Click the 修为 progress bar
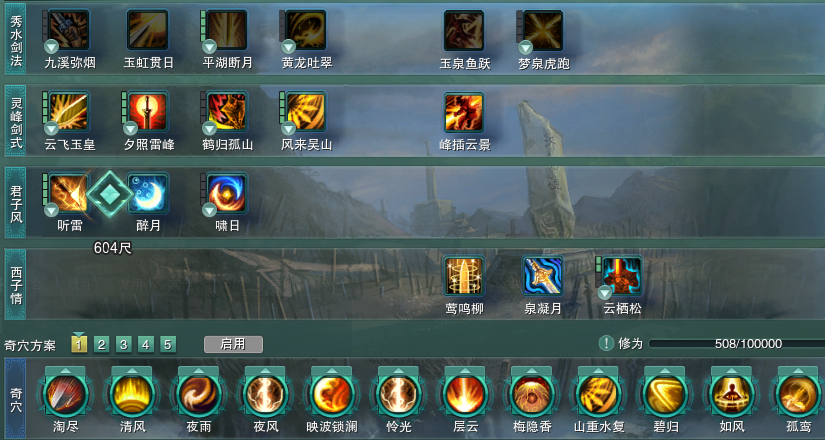The width and height of the screenshot is (825, 440). click(737, 344)
